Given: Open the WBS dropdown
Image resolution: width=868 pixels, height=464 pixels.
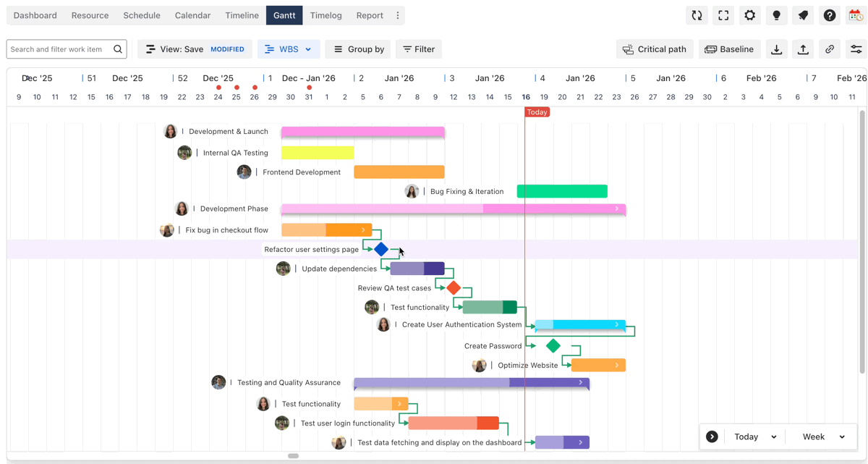Looking at the screenshot, I should (289, 49).
